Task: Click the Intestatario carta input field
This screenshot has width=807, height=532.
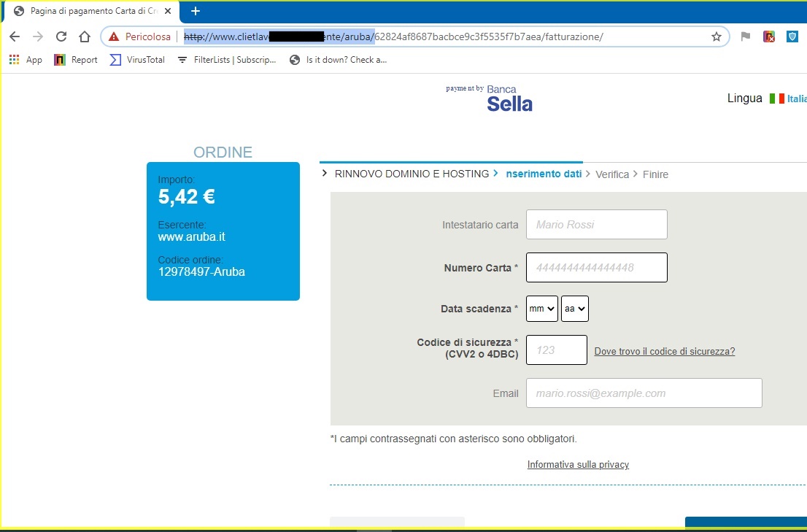Action: click(x=597, y=224)
